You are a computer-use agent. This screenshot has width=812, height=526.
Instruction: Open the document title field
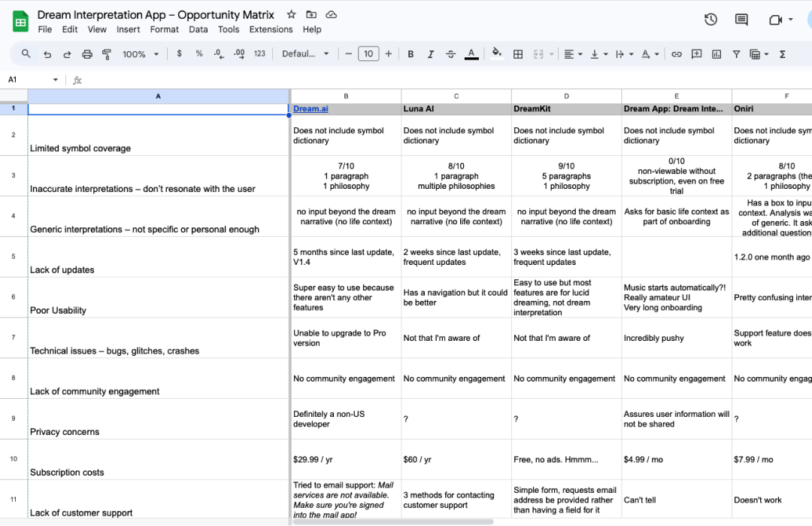[156, 14]
